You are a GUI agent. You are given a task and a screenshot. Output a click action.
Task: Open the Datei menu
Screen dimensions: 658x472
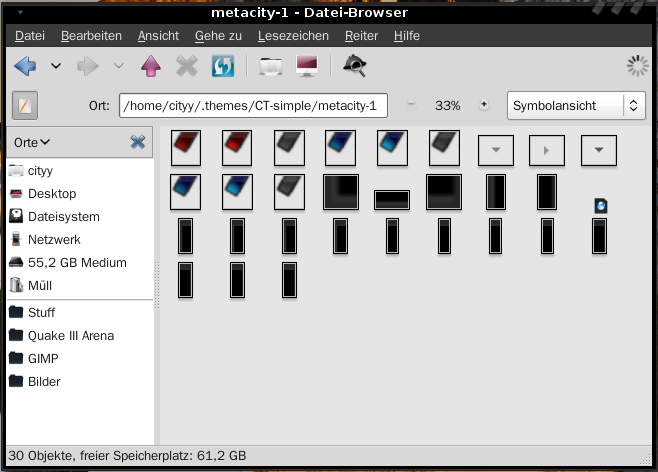point(30,36)
